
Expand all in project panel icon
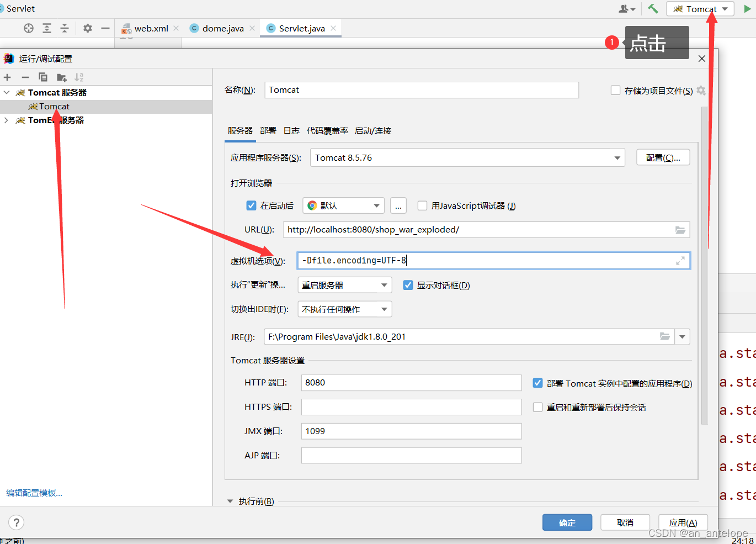click(x=47, y=28)
